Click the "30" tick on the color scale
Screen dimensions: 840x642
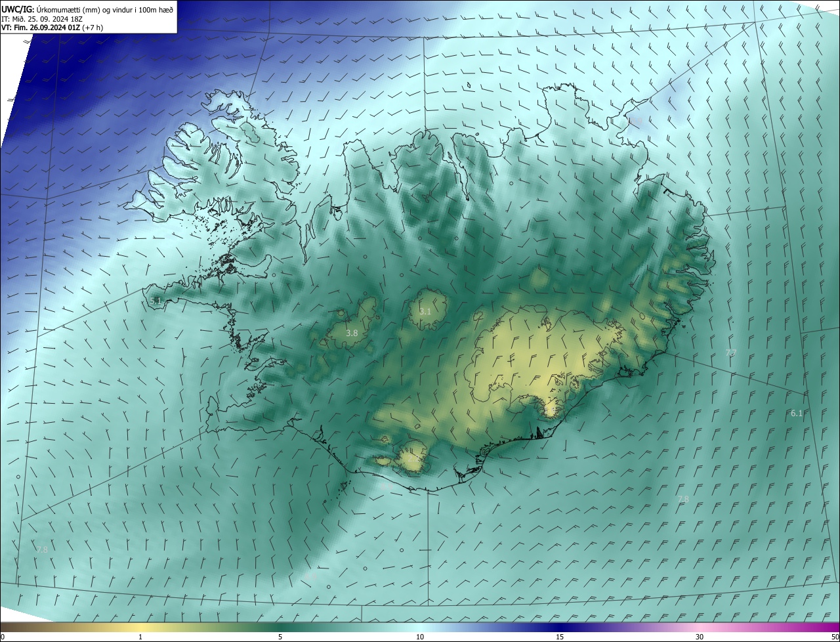click(700, 637)
